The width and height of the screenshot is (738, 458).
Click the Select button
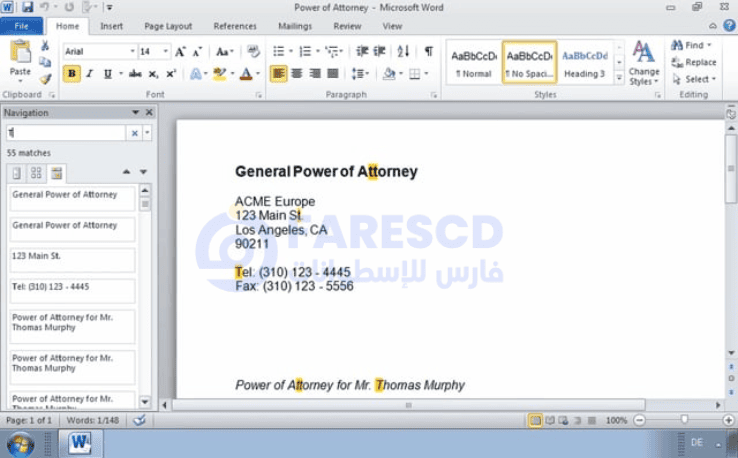pos(694,79)
